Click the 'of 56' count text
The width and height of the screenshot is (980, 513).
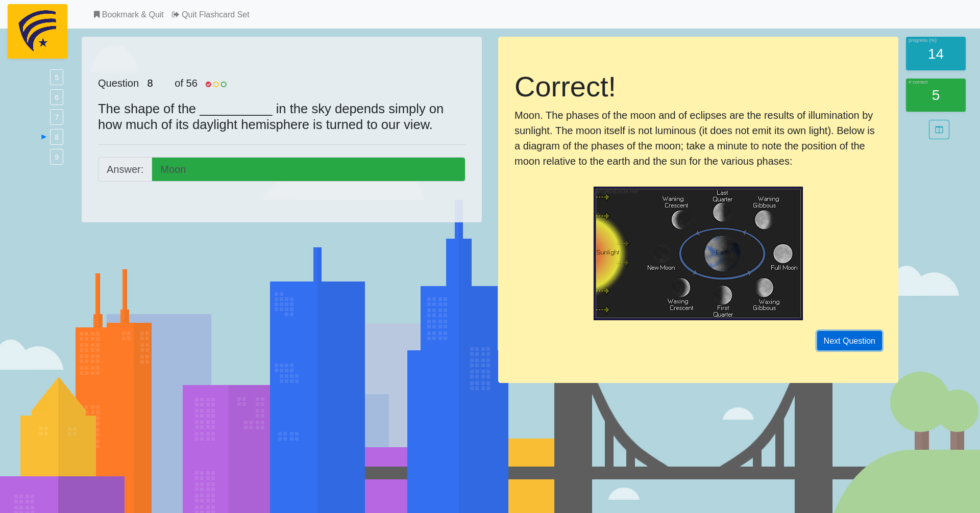click(186, 83)
